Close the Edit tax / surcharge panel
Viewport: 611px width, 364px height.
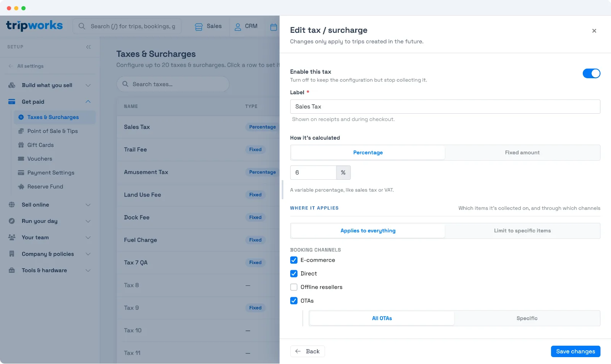[x=594, y=31]
